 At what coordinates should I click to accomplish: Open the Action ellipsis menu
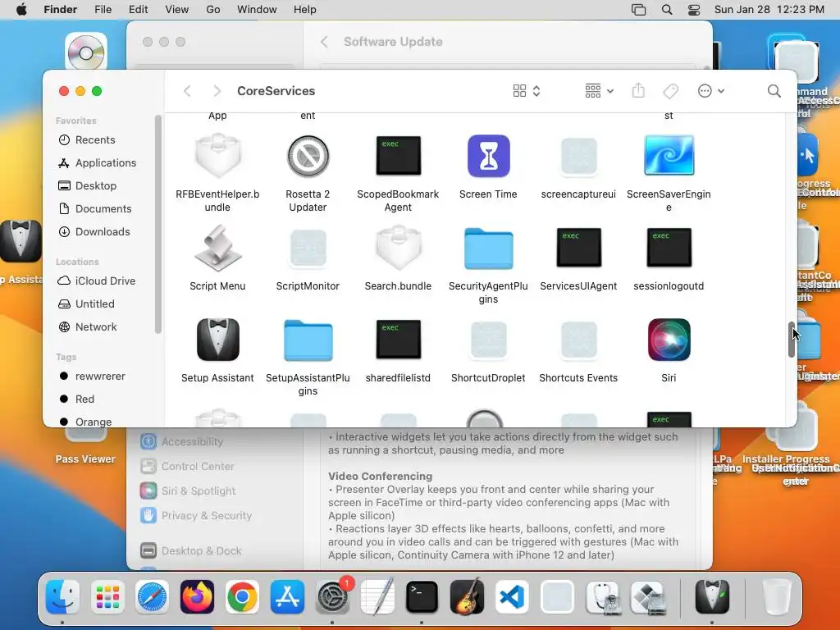click(x=711, y=91)
